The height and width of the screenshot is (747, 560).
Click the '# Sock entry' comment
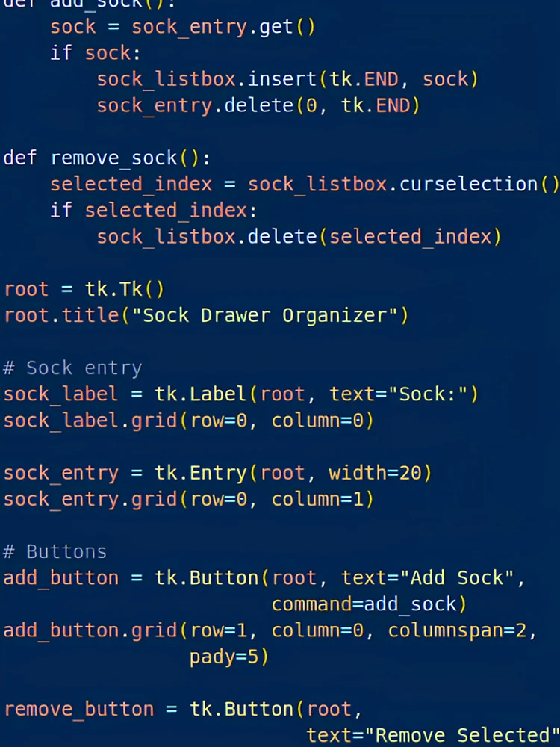[72, 368]
